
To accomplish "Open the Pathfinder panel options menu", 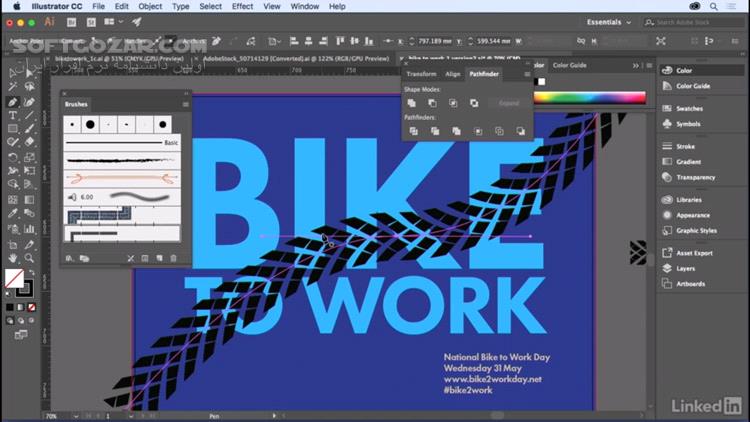I will pos(527,74).
